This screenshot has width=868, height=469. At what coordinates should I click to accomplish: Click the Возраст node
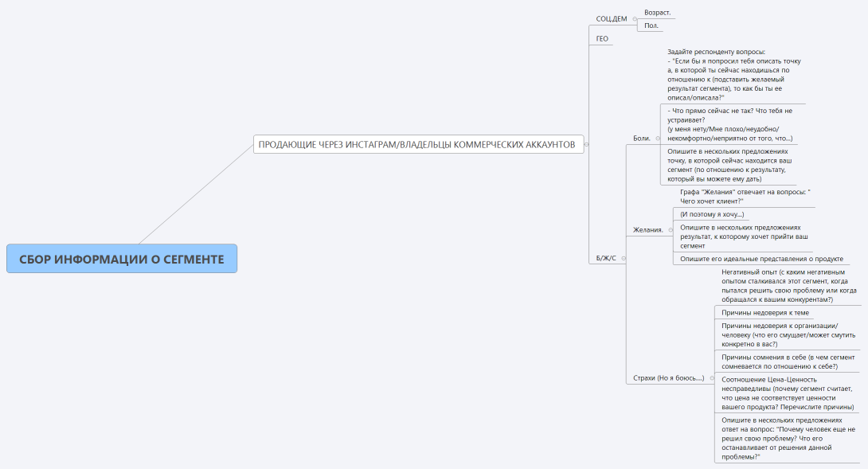pyautogui.click(x=657, y=13)
